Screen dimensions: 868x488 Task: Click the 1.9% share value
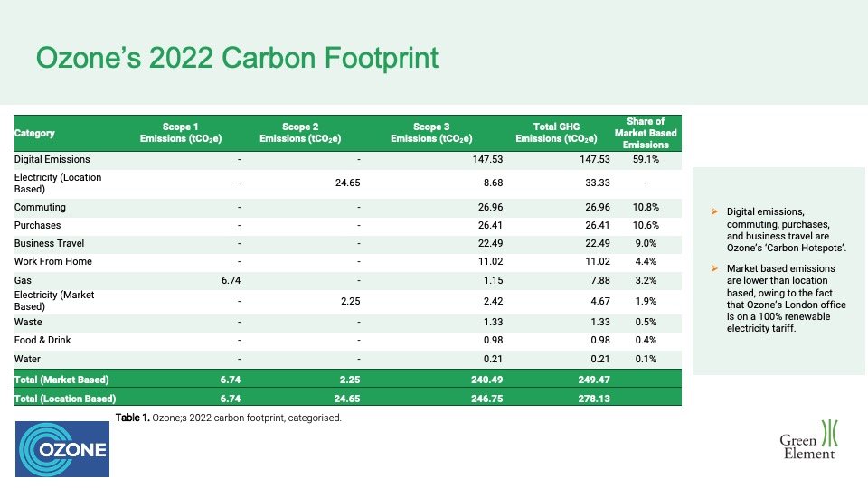tap(646, 301)
